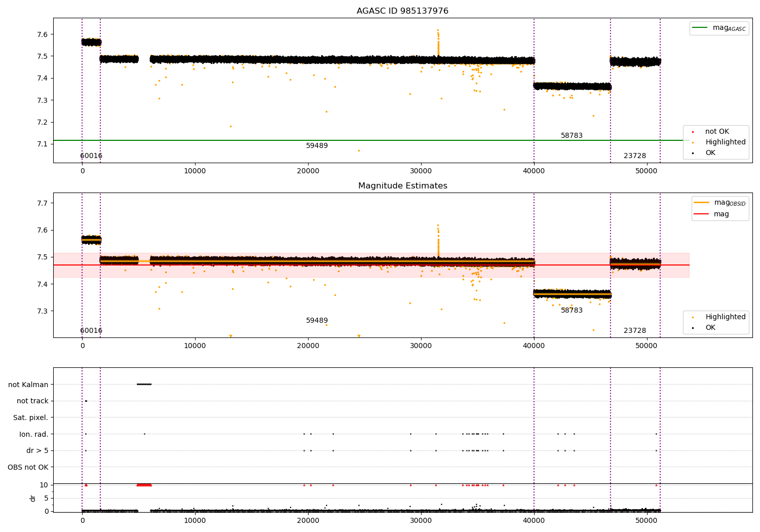Click the mag AGASC legend label
This screenshot has width=760, height=532.
click(x=729, y=28)
